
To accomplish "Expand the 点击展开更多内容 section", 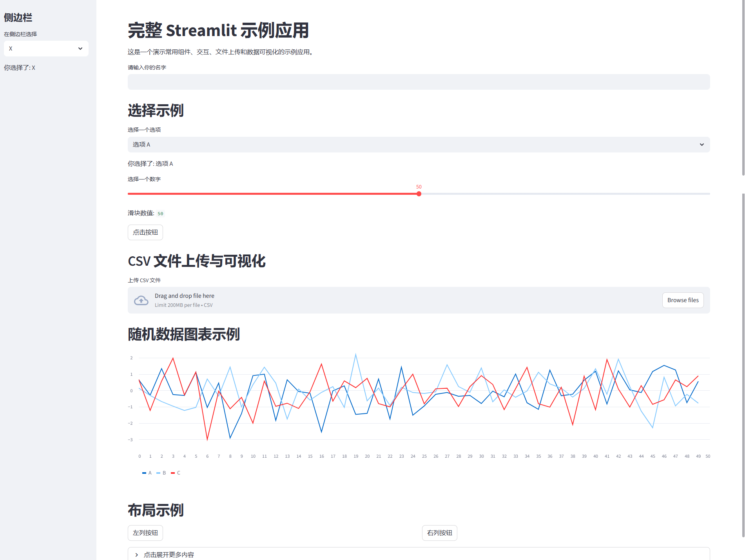I will 419,555.
